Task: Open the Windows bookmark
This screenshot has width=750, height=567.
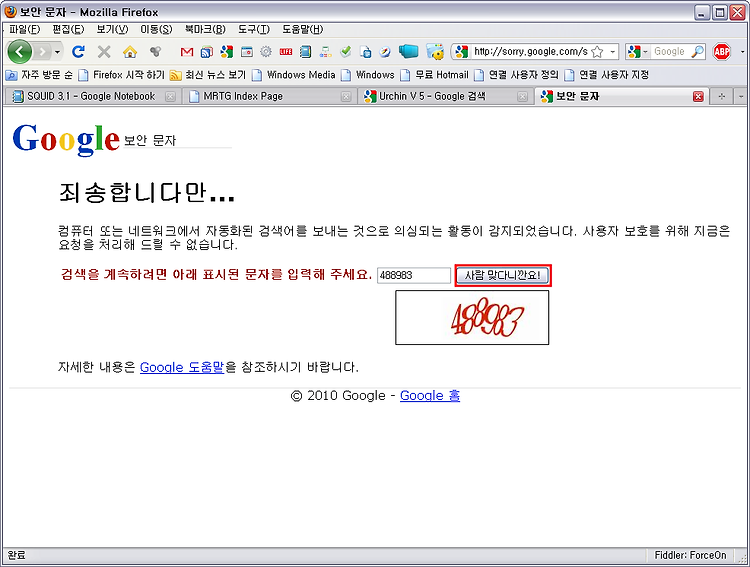Action: (x=368, y=75)
